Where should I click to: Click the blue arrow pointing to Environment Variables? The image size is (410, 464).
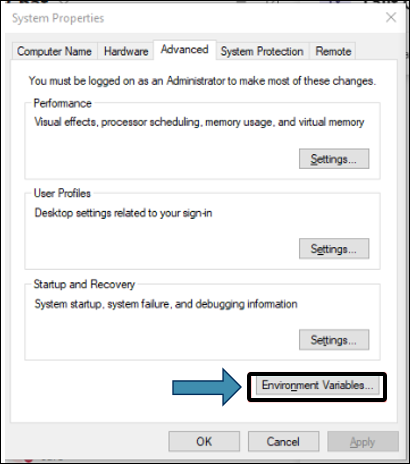coord(207,387)
